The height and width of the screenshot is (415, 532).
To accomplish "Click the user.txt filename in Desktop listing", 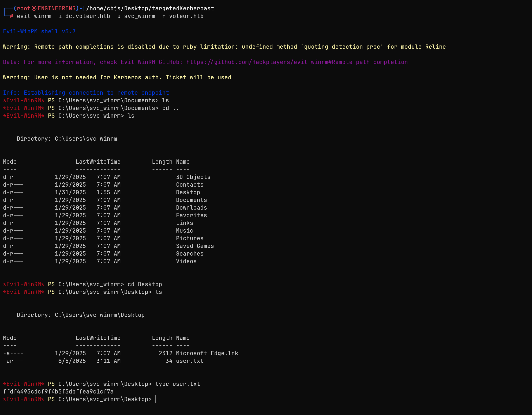I will click(x=189, y=361).
